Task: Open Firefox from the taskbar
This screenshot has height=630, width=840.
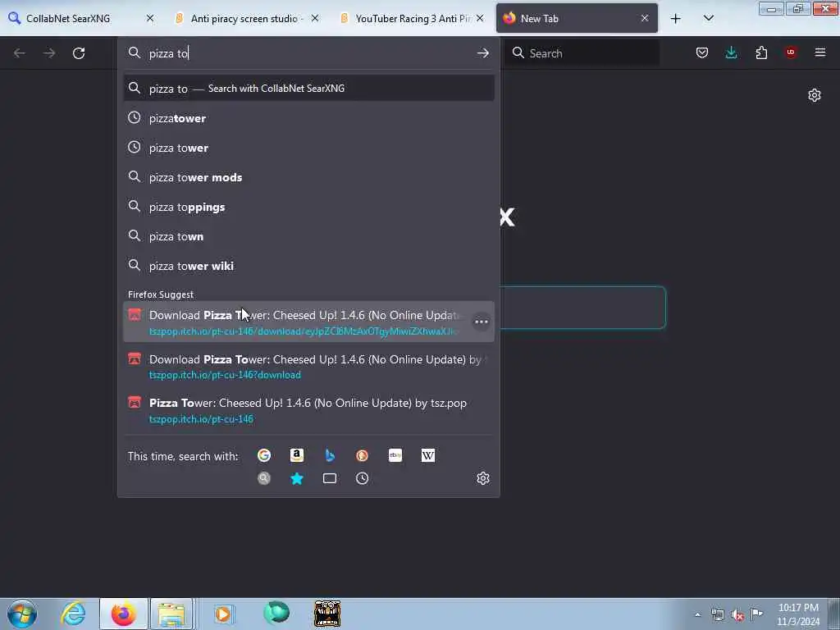Action: (x=124, y=614)
